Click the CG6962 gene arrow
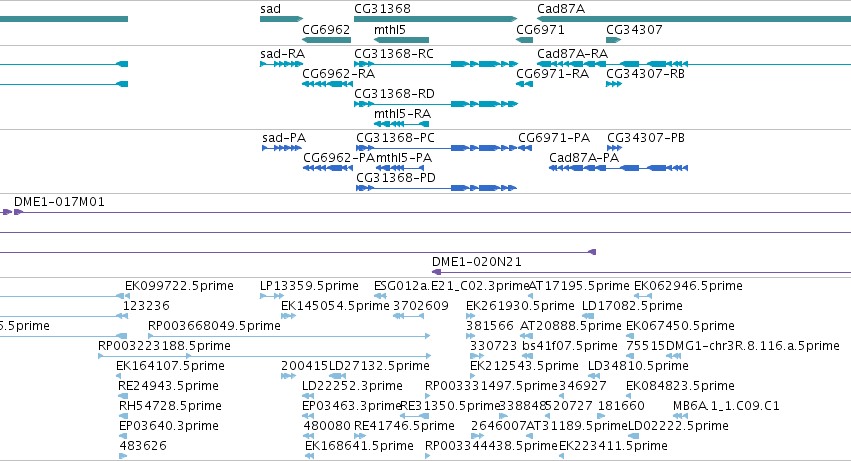 point(326,40)
